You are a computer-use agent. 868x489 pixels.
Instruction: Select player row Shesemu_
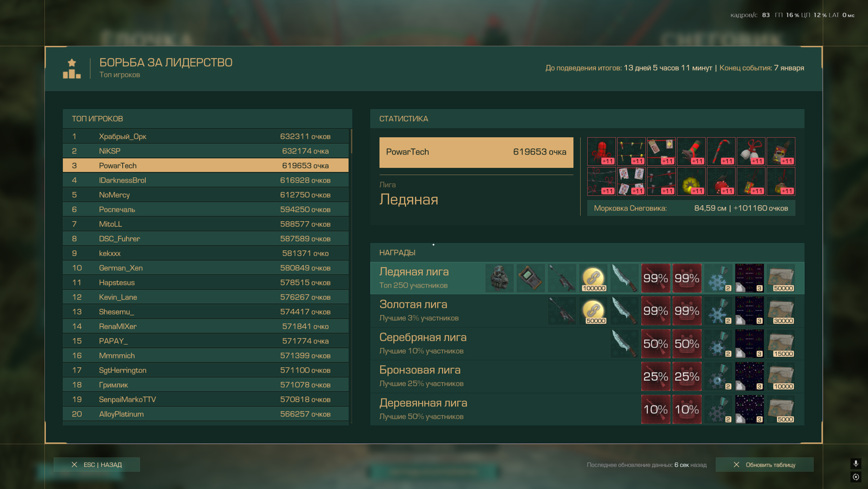[206, 312]
